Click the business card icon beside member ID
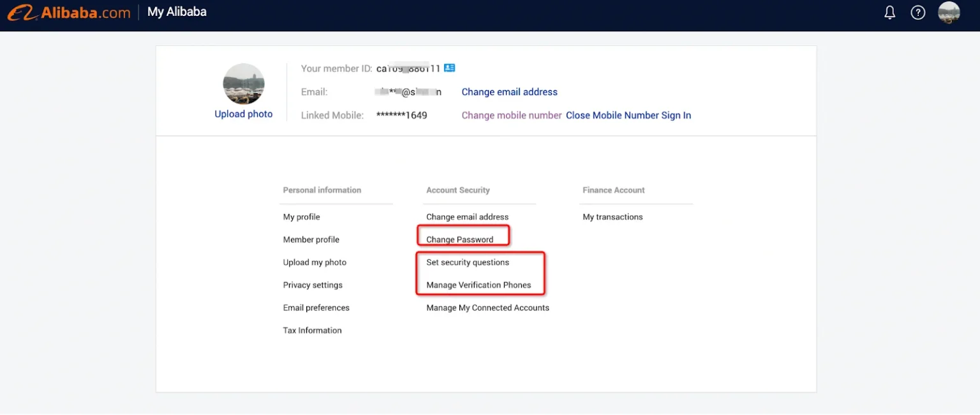The height and width of the screenshot is (415, 980). click(x=449, y=67)
